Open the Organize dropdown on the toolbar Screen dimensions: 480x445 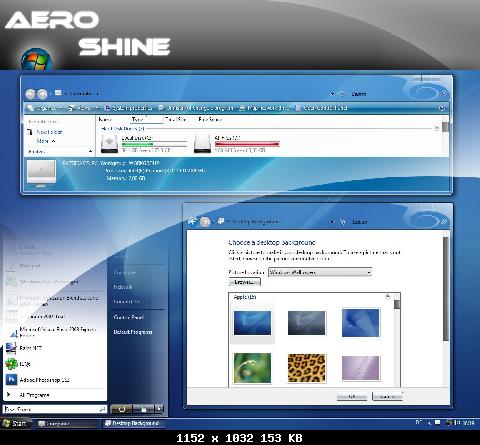point(45,108)
